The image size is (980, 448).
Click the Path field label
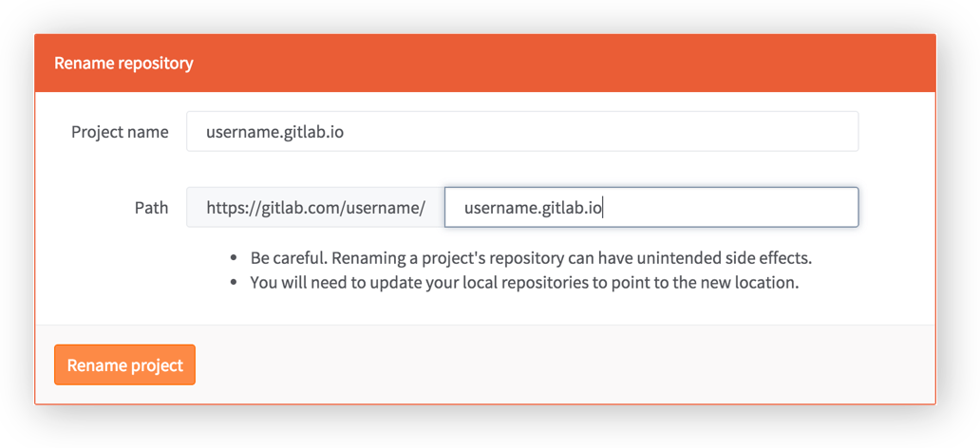152,208
